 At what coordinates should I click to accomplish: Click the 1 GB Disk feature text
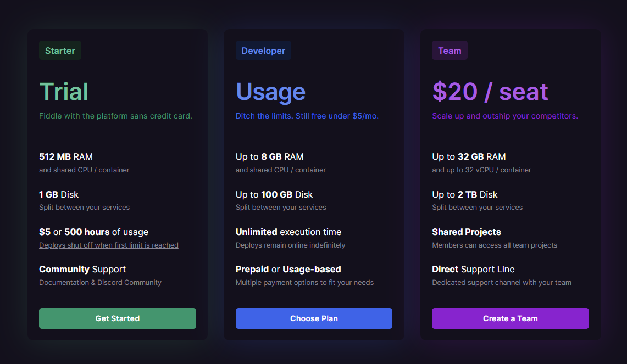click(59, 194)
